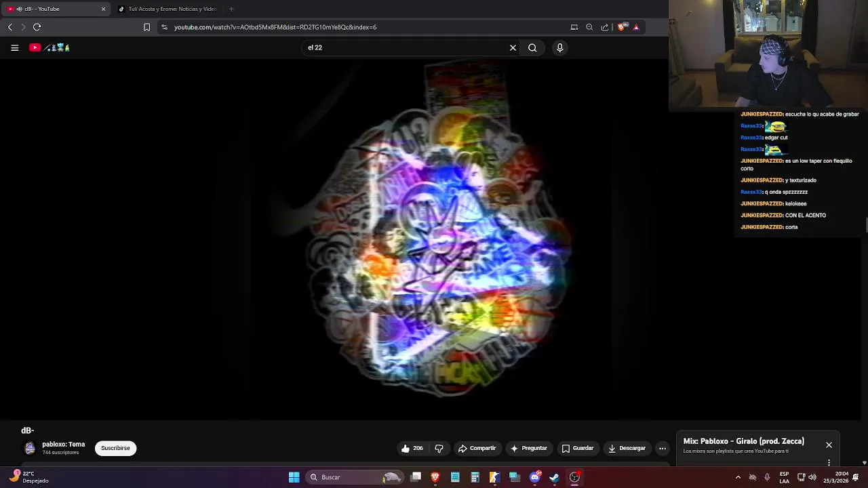This screenshot has height=488, width=868.
Task: Click chat message 'CON EL ACENTO'
Action: [806, 216]
